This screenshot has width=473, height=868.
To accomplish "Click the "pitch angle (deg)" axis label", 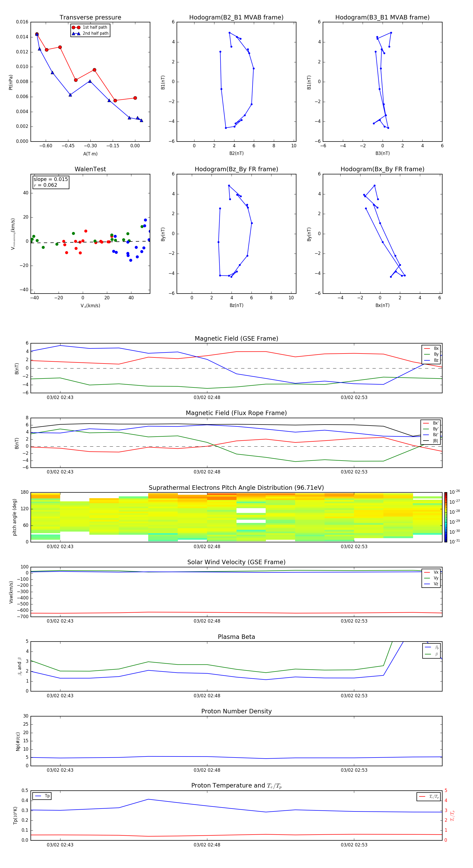I will [x=14, y=517].
